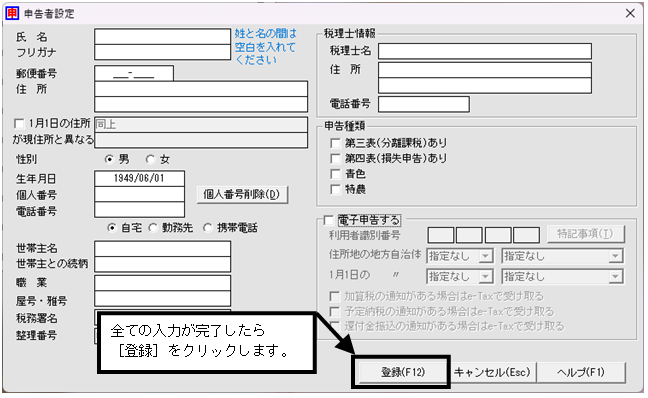Click 特記事項(T) button

click(x=585, y=234)
